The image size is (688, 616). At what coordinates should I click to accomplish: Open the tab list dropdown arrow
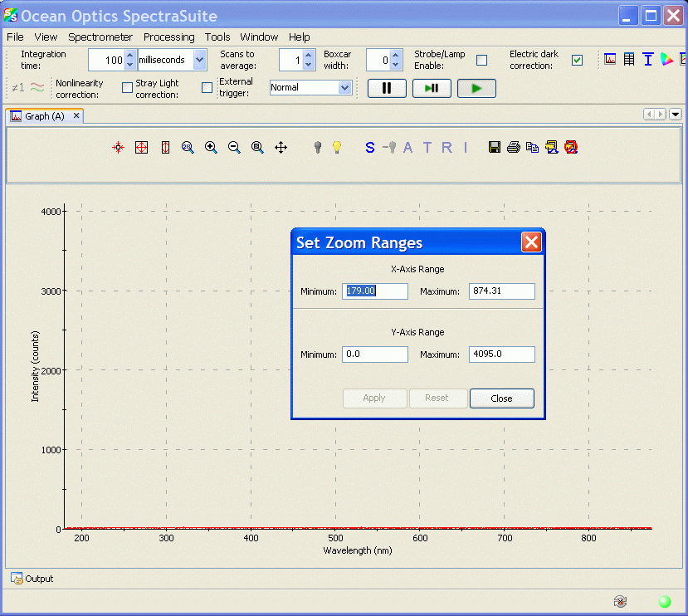(x=676, y=115)
